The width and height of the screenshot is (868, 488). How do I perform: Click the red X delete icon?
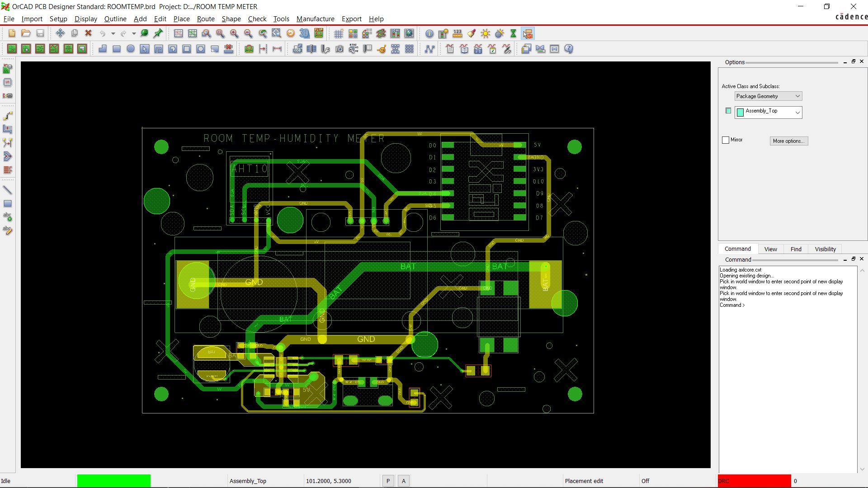88,33
